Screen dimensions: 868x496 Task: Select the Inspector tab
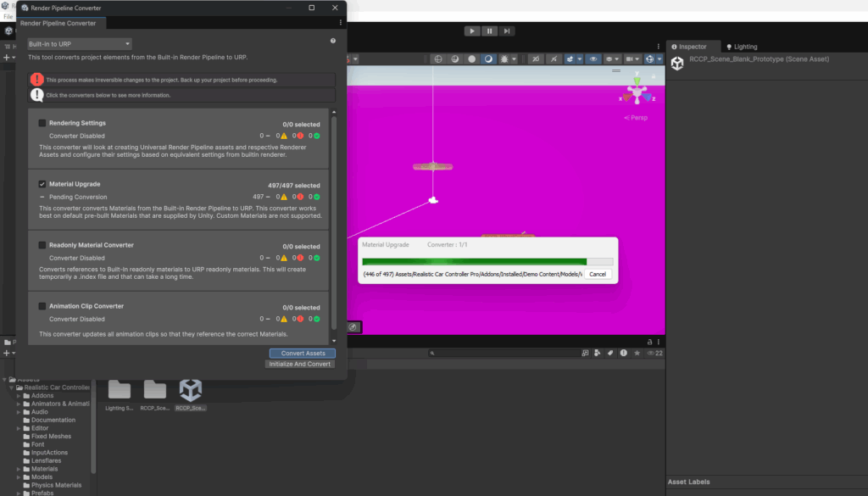[x=692, y=47]
